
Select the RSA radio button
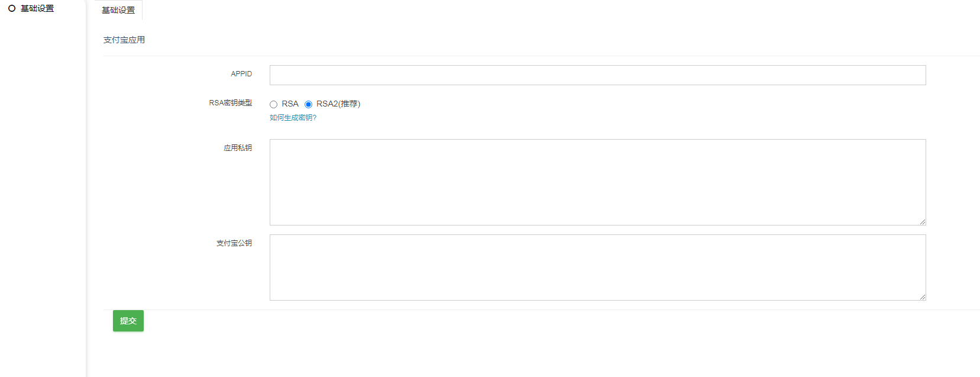273,105
